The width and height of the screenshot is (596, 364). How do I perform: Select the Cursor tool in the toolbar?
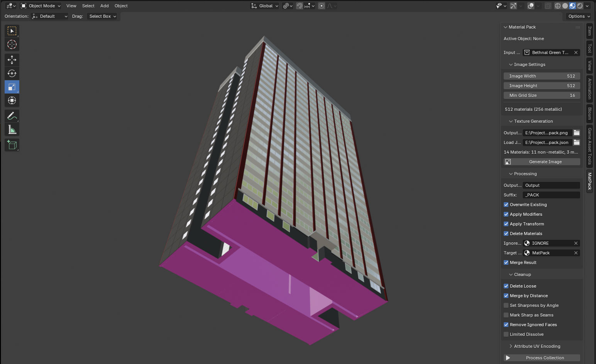[12, 44]
